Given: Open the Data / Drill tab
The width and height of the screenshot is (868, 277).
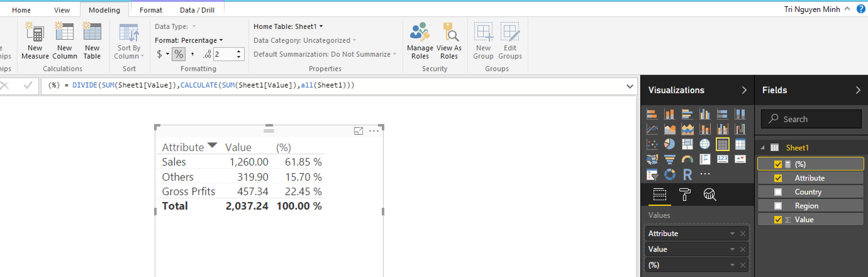Looking at the screenshot, I should (x=197, y=10).
